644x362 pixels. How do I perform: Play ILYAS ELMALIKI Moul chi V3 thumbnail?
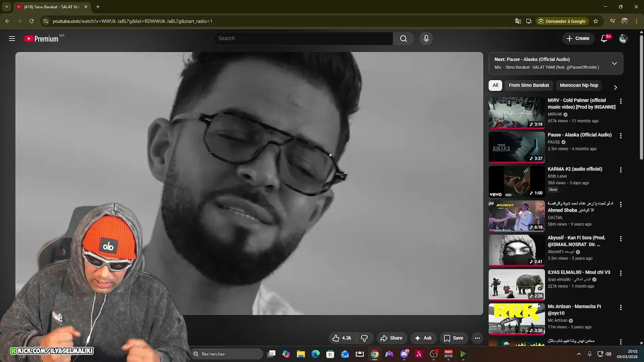pos(517,284)
